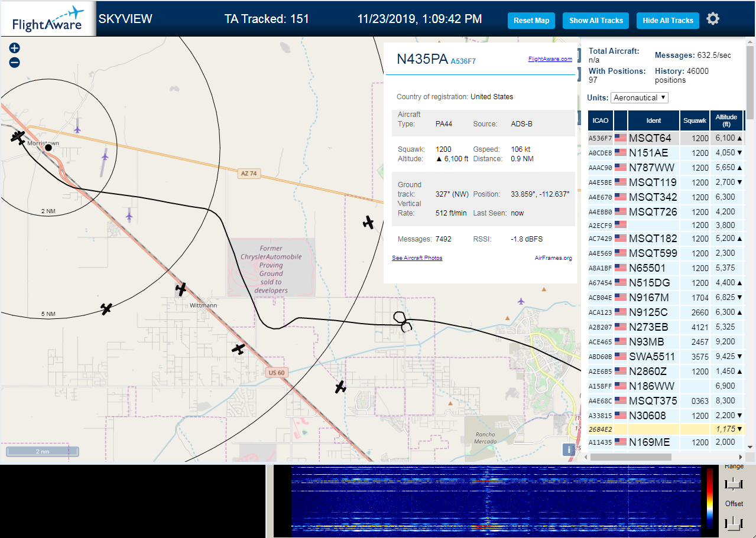Zoom out the map with minus button
The image size is (756, 538).
point(15,63)
